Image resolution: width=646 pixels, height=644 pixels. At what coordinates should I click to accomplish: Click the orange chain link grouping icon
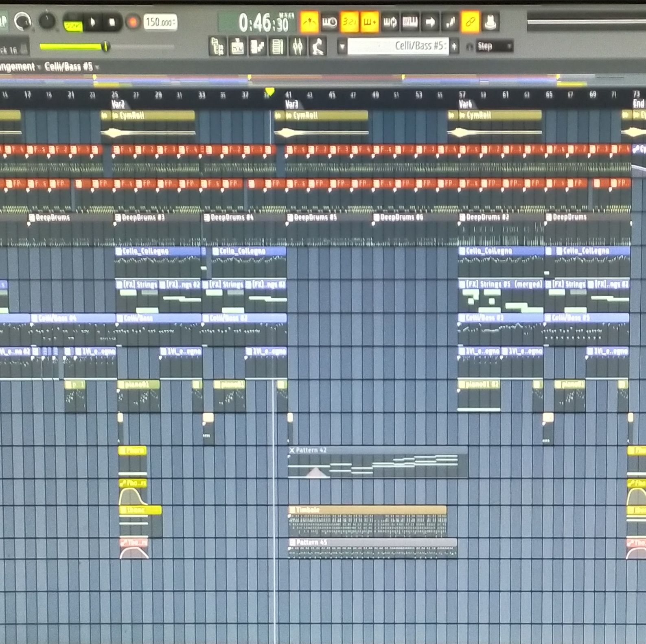tap(470, 22)
